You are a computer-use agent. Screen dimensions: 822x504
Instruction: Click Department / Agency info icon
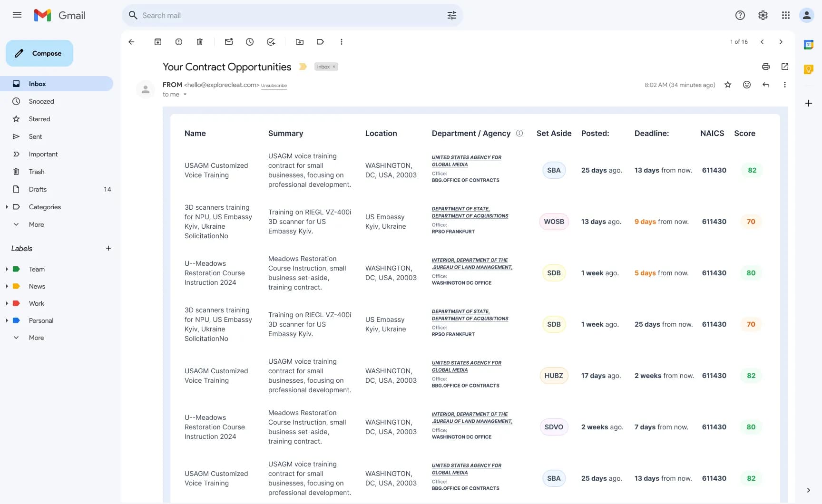[x=519, y=133]
